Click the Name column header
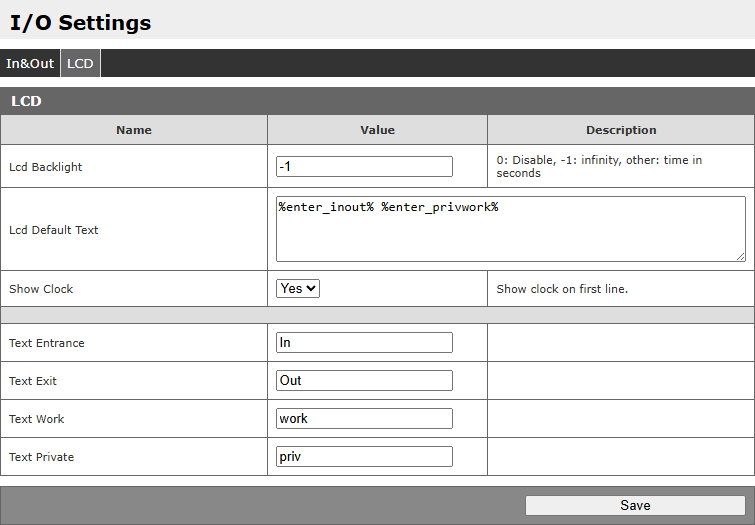 [134, 130]
